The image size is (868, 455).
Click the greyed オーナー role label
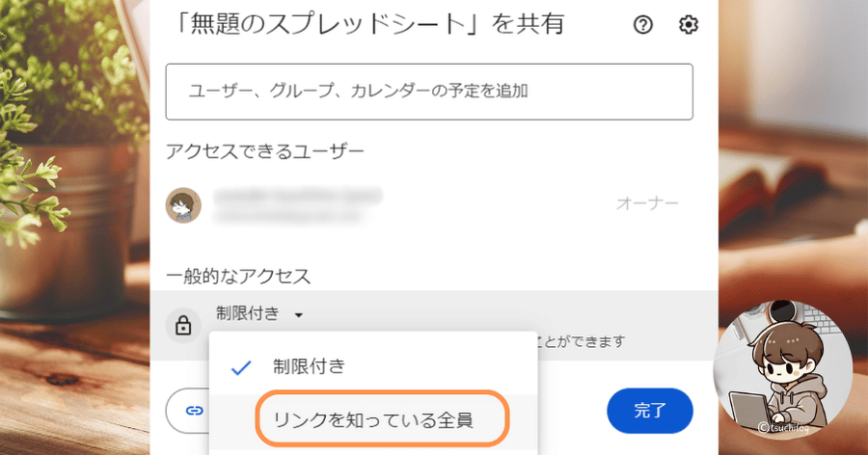[647, 204]
